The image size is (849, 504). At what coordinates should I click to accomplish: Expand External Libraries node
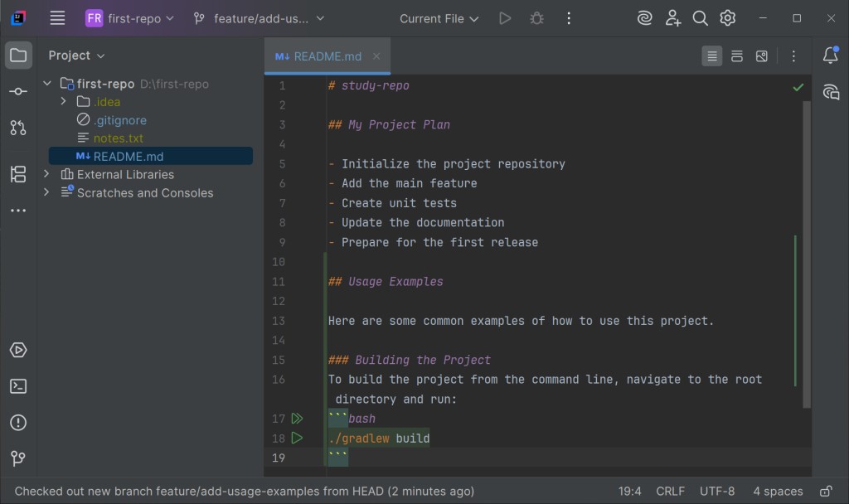click(x=46, y=174)
